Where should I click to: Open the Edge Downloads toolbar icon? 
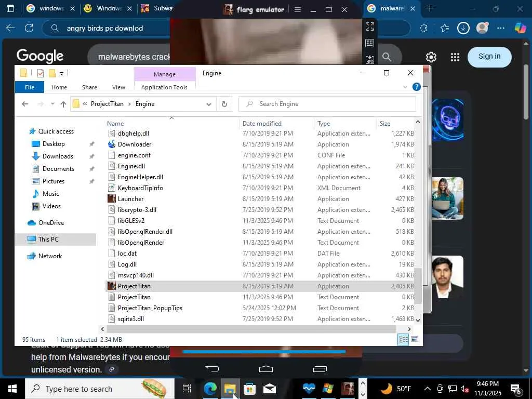(463, 28)
